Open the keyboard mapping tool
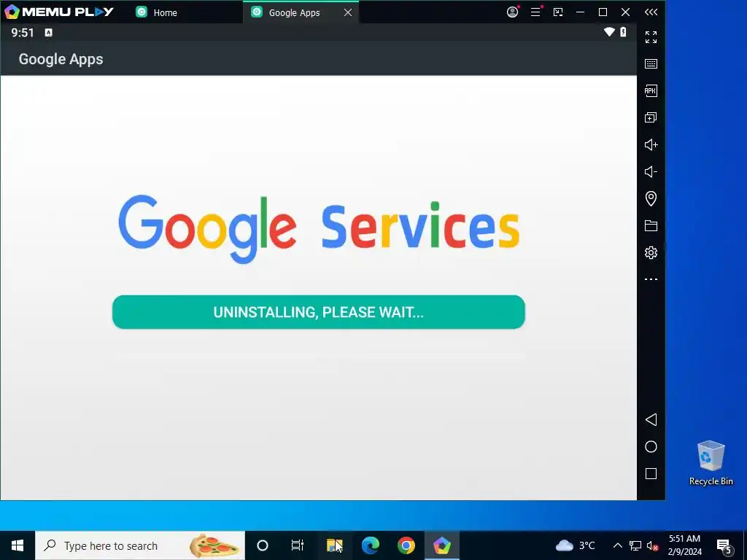The height and width of the screenshot is (560, 747). click(651, 64)
